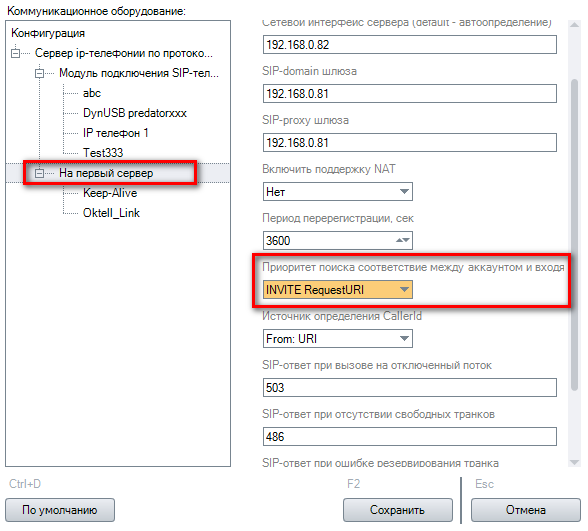This screenshot has height=531, width=588.
Task: Click the Коммуникационное оборудование label
Action: coord(96,11)
